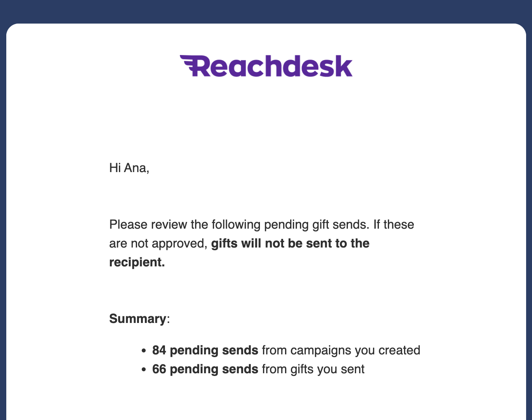Screen dimensions: 532x420
Task: Click the blank area between logo and greeting
Action: coord(266,118)
